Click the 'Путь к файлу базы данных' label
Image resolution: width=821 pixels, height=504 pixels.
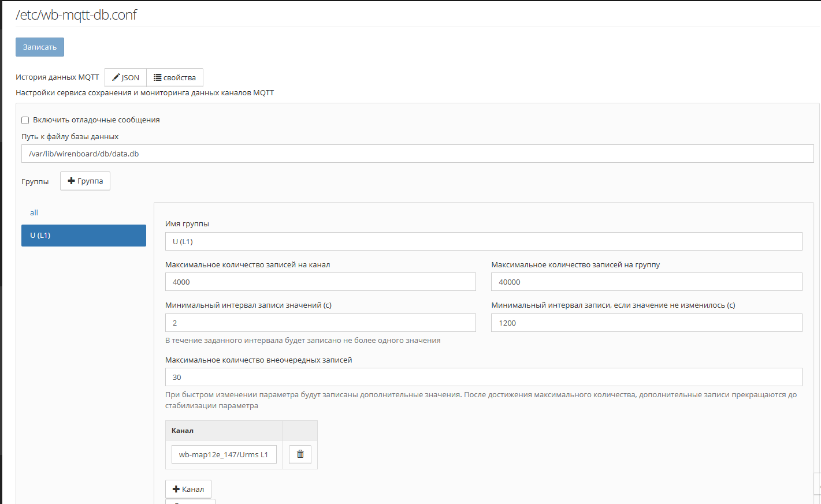[70, 137]
